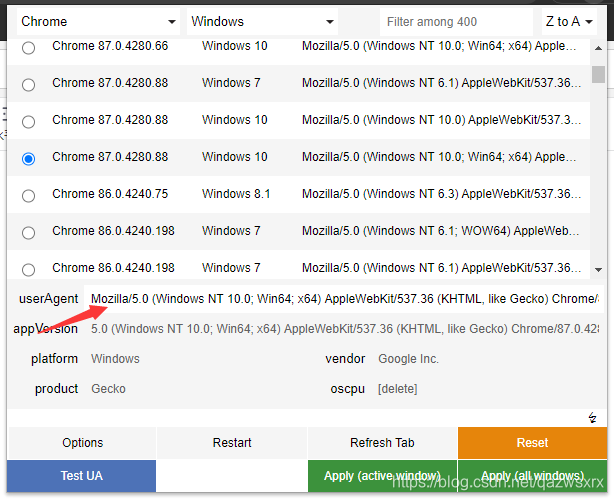Click scrollbar up arrow in list
Viewport: 614px width, 501px height.
[598, 48]
